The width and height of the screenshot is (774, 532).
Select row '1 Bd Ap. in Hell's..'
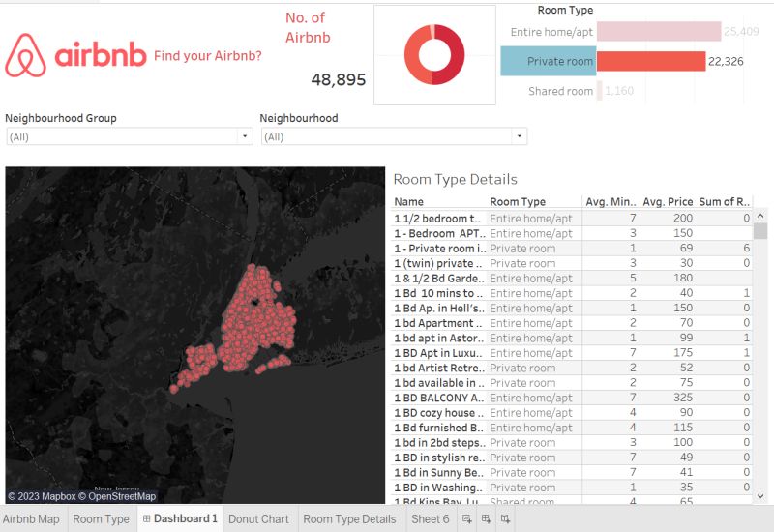coord(573,308)
